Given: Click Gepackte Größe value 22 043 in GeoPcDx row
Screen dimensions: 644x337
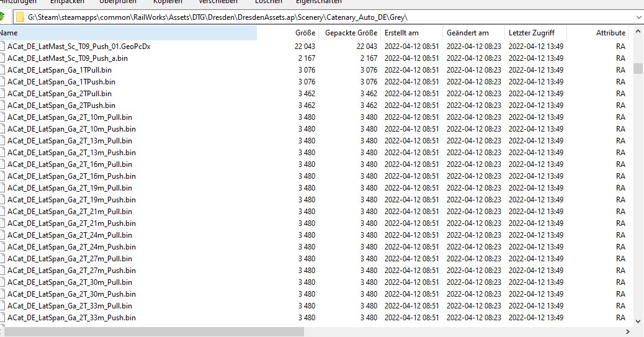Looking at the screenshot, I should coord(367,47).
